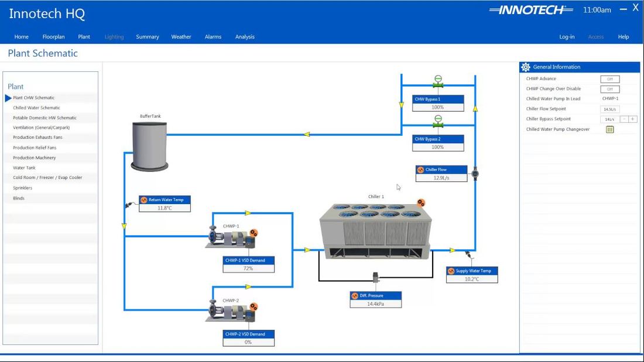This screenshot has width=644, height=362.
Task: Click the Supply Water Temp 10.2°C value
Action: tap(472, 279)
